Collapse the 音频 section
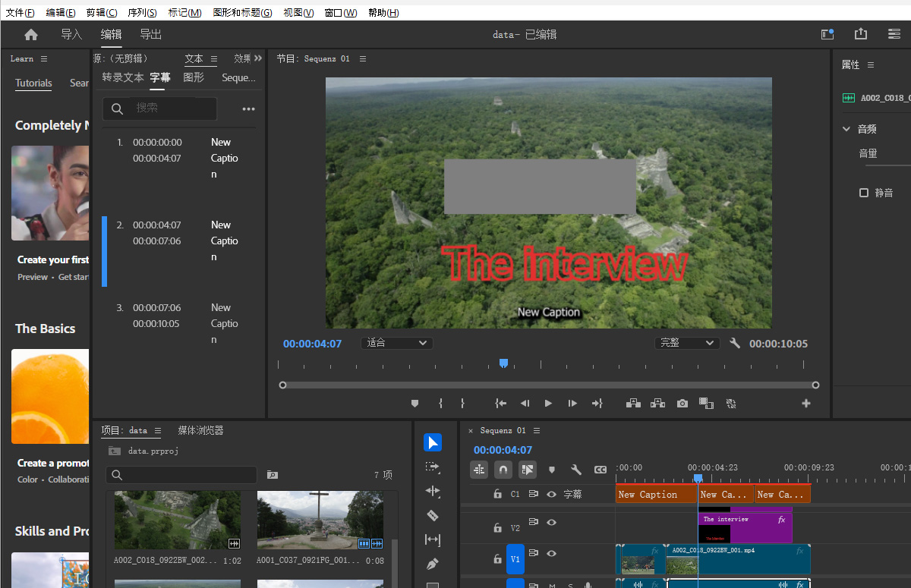Screen dimensions: 911x588 coord(846,129)
